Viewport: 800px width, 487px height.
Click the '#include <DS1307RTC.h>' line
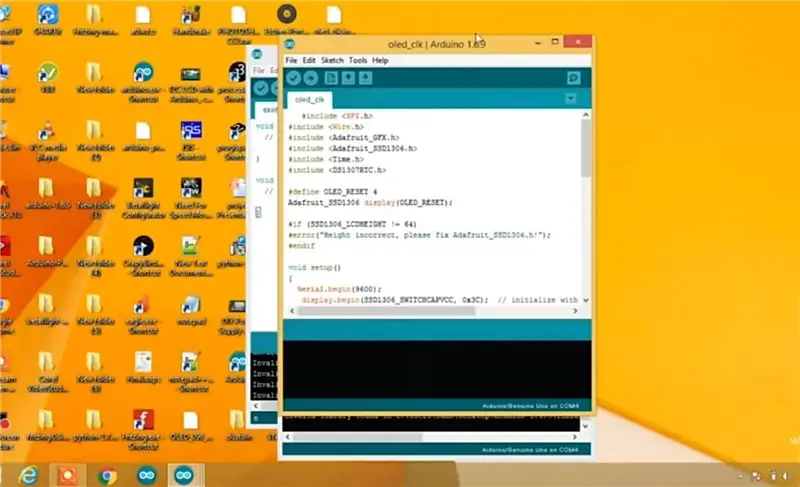[x=337, y=170]
